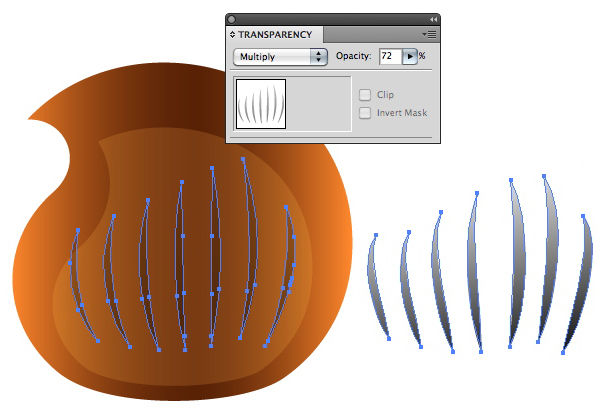Close the Transparency panel with the round button
Image resolution: width=600 pixels, height=416 pixels.
(x=232, y=20)
